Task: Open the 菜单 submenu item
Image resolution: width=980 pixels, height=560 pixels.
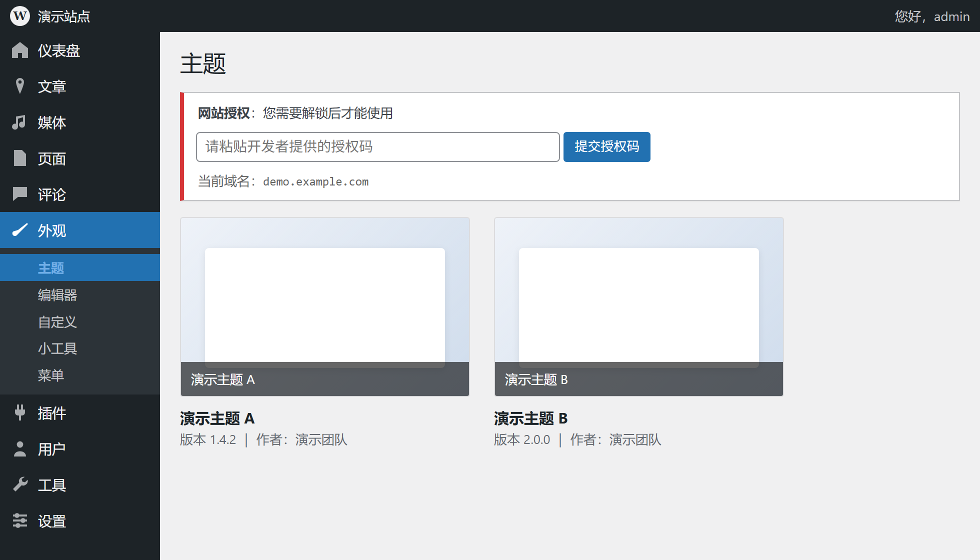Action: coord(80,375)
